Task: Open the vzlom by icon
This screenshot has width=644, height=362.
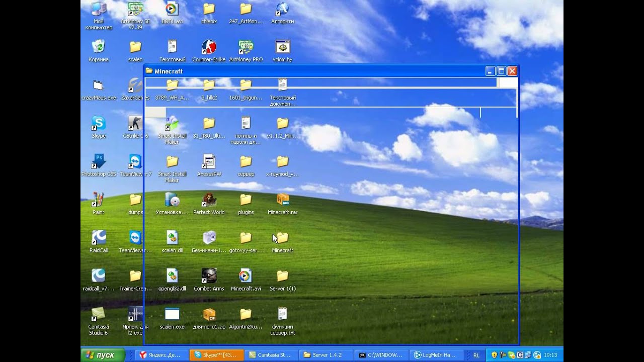Action: (283, 51)
